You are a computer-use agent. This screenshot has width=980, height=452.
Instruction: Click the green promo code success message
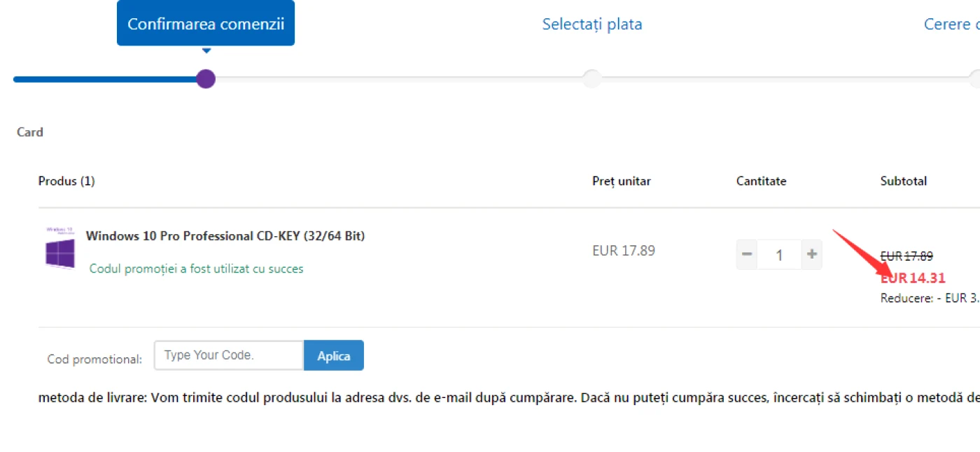197,269
